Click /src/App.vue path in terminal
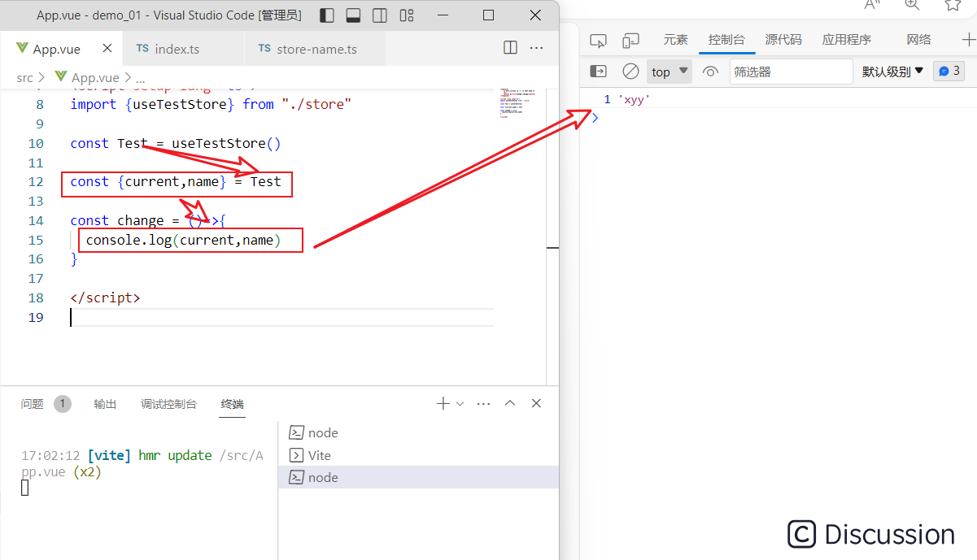Viewport: 977px width, 560px height. coord(142,463)
